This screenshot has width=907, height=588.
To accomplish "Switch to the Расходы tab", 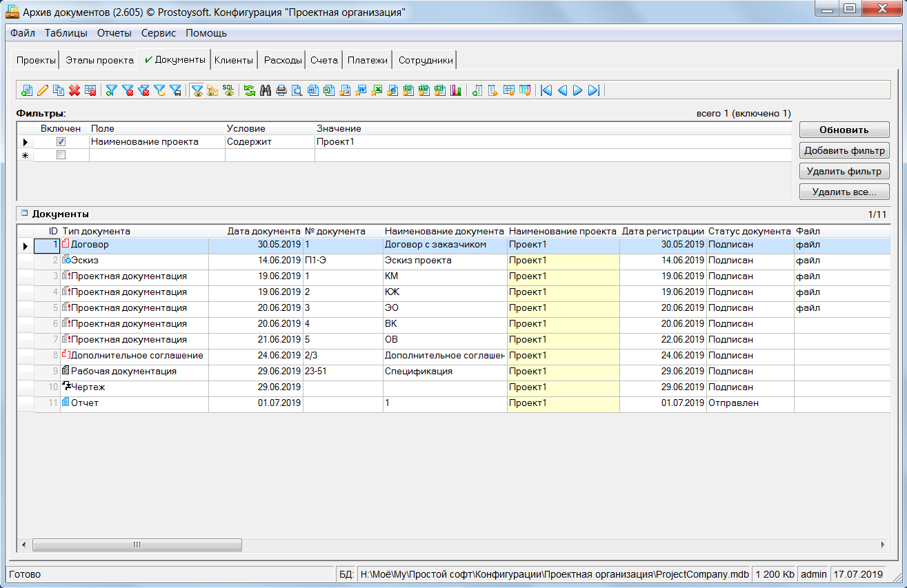I will coord(283,60).
